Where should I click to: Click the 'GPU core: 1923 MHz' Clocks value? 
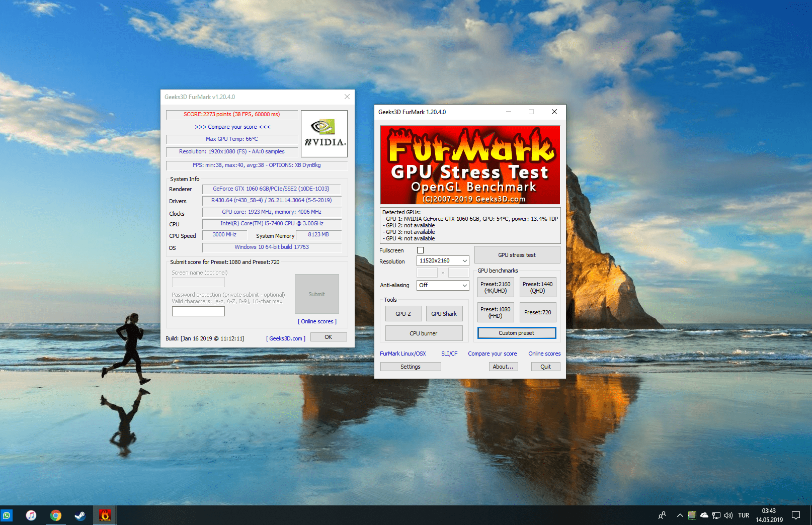pyautogui.click(x=271, y=212)
